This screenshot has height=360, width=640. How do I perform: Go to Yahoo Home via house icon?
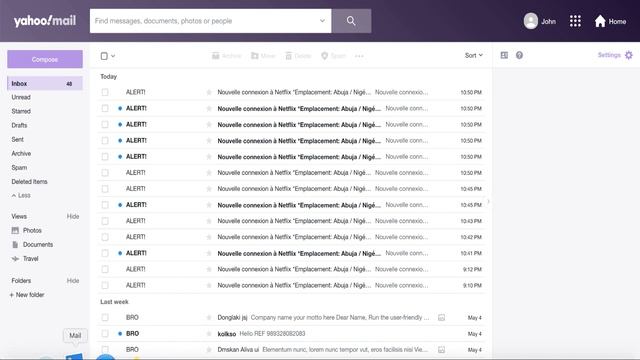point(600,21)
